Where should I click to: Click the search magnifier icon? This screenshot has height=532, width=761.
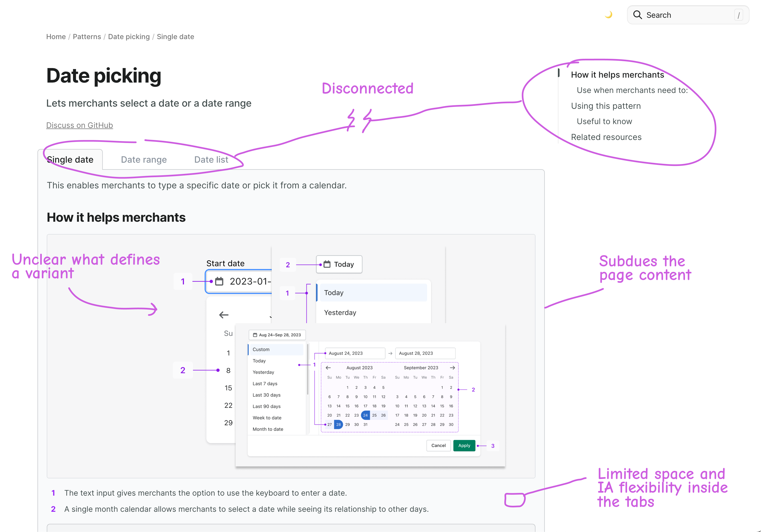point(638,15)
